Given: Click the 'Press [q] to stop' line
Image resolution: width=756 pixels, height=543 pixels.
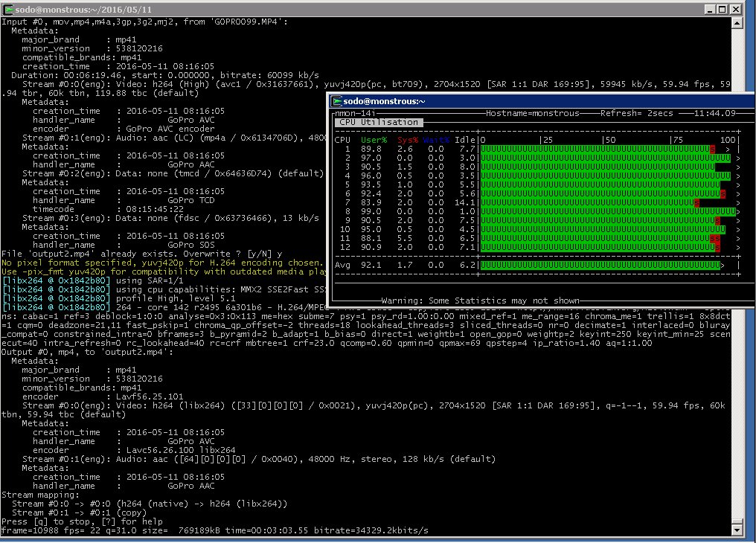Looking at the screenshot, I should (x=82, y=521).
